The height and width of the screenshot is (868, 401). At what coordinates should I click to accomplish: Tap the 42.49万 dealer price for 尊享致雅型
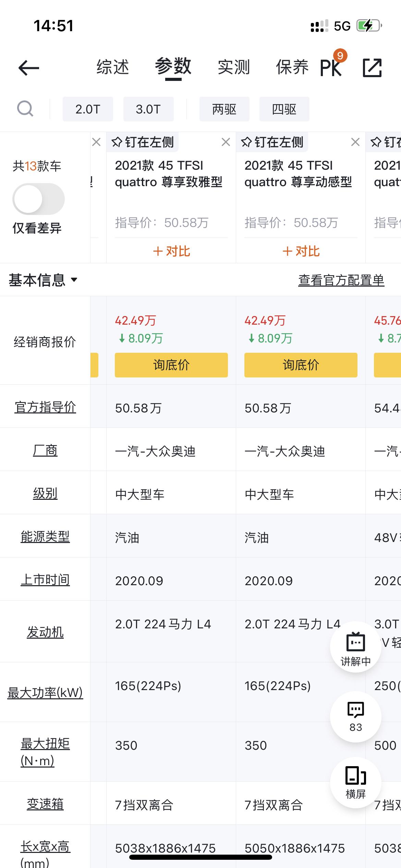pyautogui.click(x=136, y=321)
